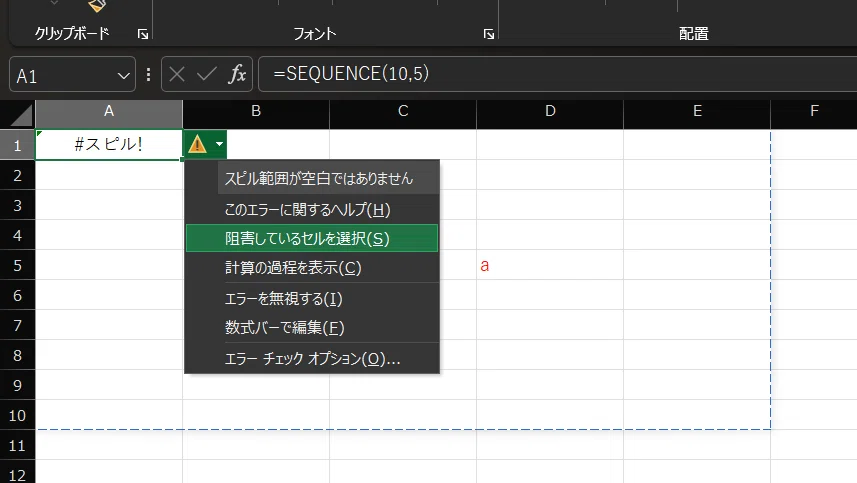The width and height of the screenshot is (857, 483).
Task: Click the formula bar options dots
Action: pos(148,74)
